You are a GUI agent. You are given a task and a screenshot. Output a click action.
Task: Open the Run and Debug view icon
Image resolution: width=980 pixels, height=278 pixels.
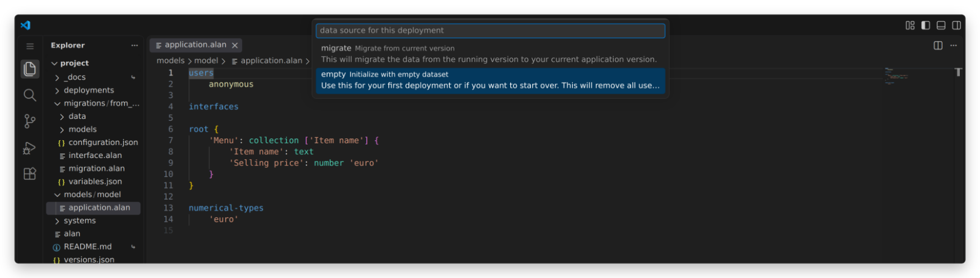pos(29,148)
